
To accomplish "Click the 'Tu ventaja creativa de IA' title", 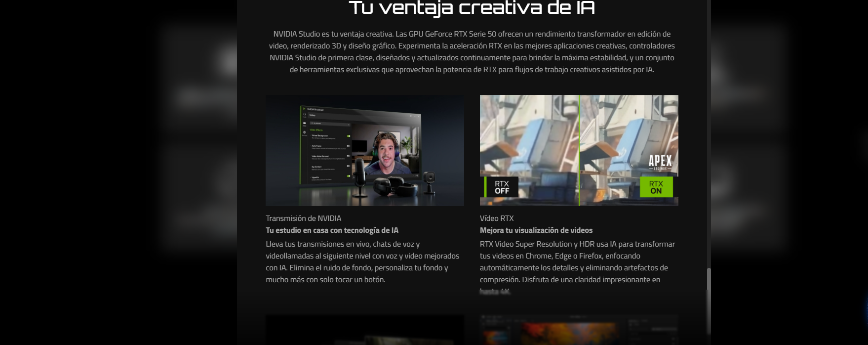I will coord(472,8).
